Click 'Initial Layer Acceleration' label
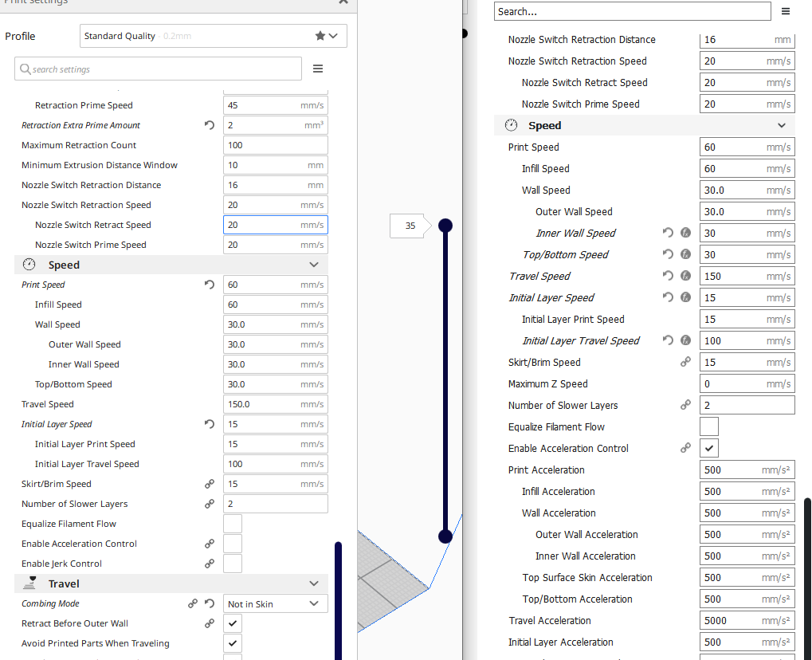Screen dimensions: 812x660 click(x=560, y=642)
